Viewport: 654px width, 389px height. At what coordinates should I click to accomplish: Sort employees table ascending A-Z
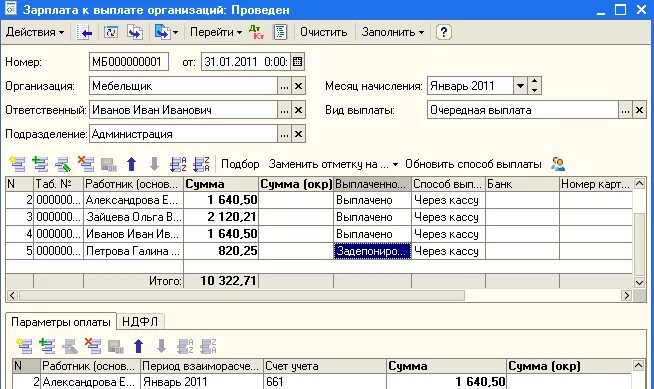point(178,164)
